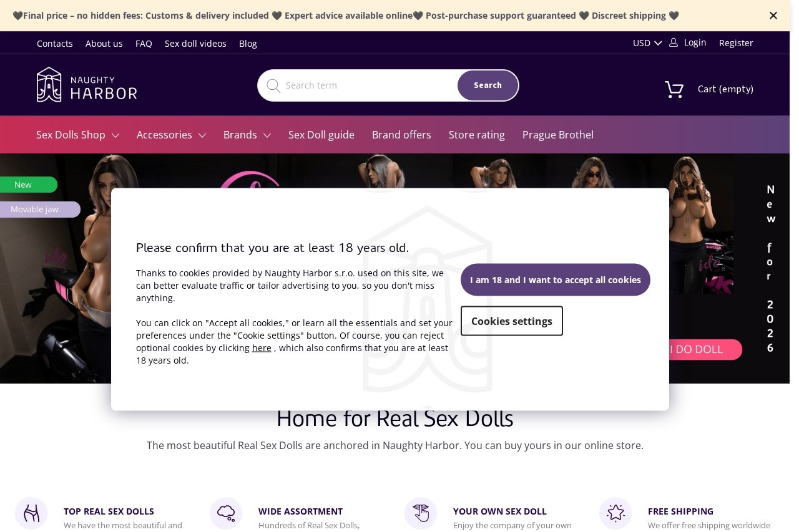
Task: Dismiss the top promo banner
Action: point(773,16)
